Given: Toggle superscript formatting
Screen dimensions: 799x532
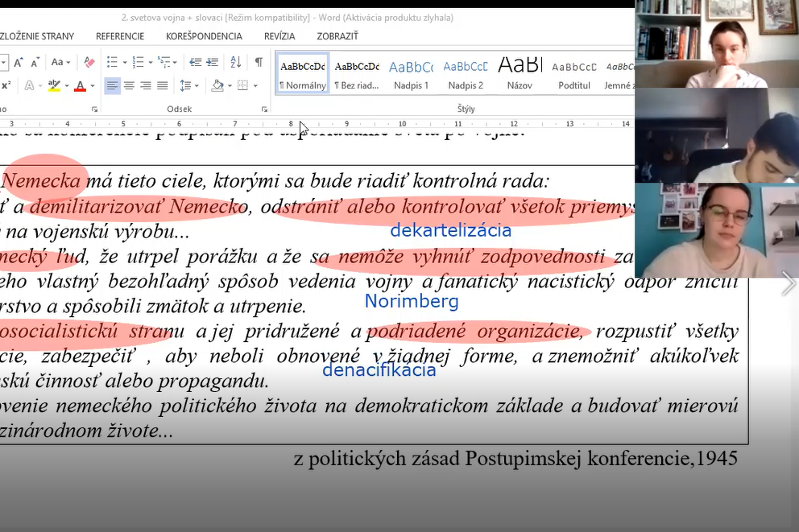Looking at the screenshot, I should point(6,85).
